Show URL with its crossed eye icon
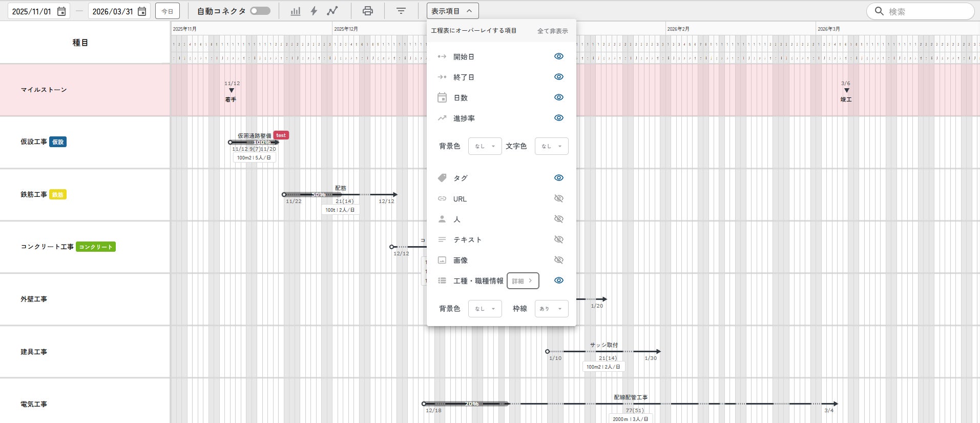This screenshot has height=423, width=980. [559, 198]
